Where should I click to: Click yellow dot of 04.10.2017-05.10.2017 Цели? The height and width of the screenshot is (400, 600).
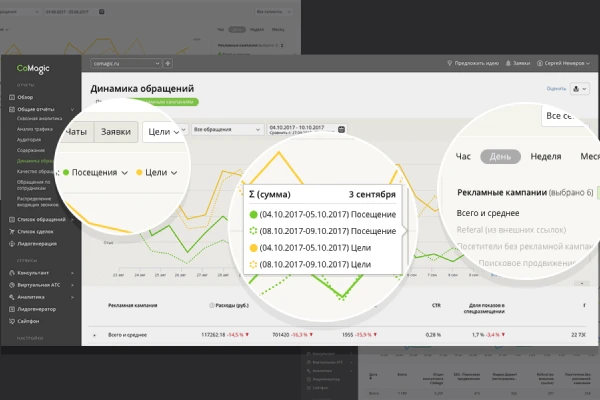point(253,248)
